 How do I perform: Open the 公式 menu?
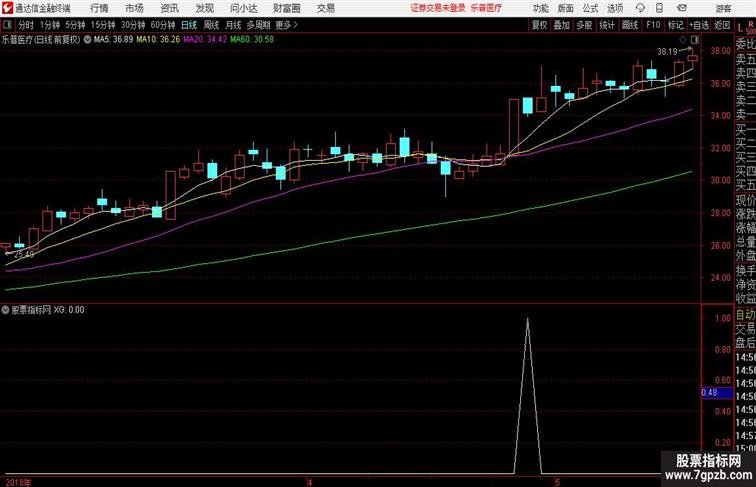pos(590,9)
